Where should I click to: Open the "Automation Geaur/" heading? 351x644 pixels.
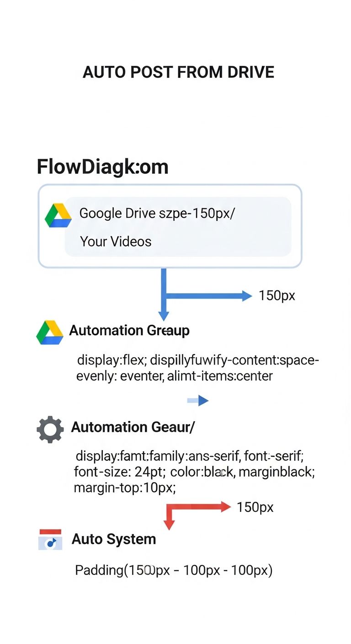pos(133,427)
